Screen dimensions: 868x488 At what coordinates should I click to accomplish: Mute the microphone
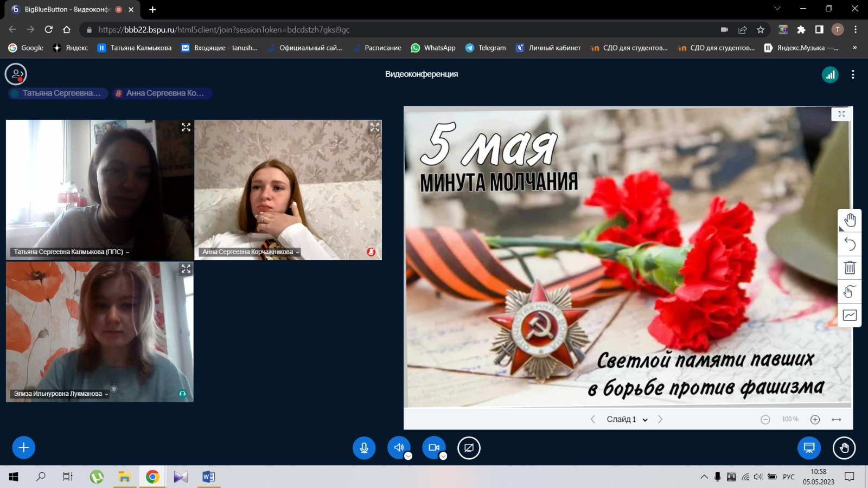(x=364, y=448)
